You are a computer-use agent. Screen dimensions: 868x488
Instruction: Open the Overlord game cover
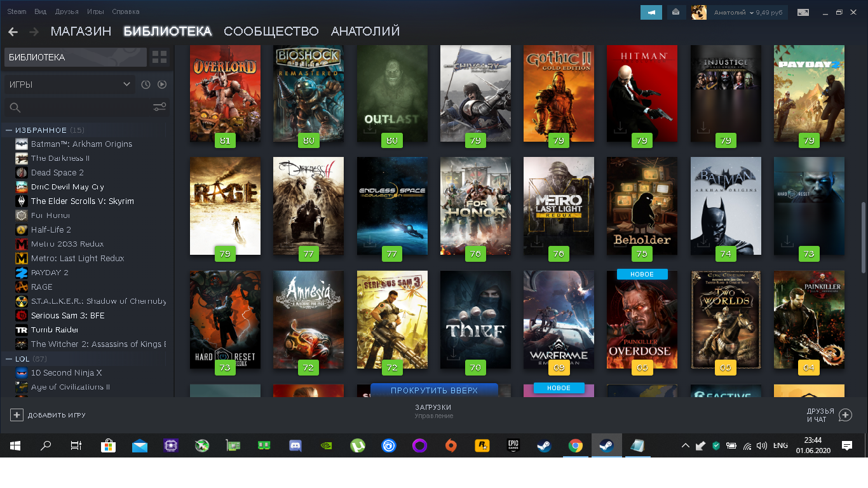(x=225, y=93)
